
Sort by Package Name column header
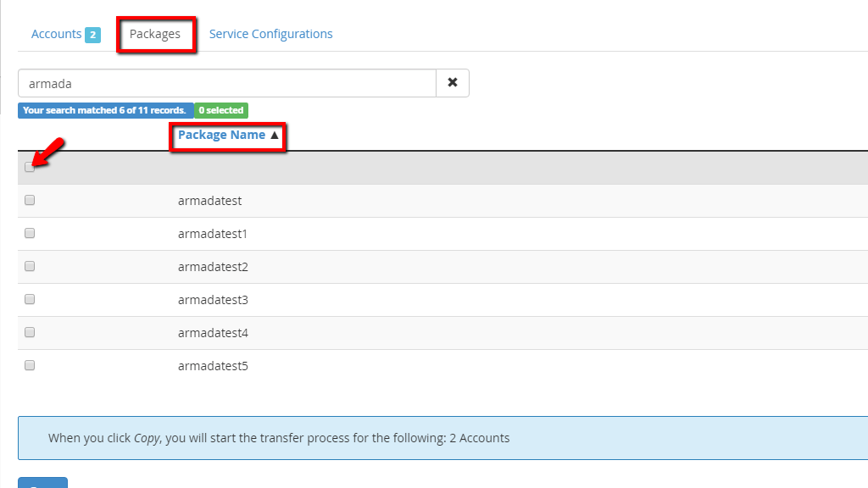pyautogui.click(x=221, y=135)
